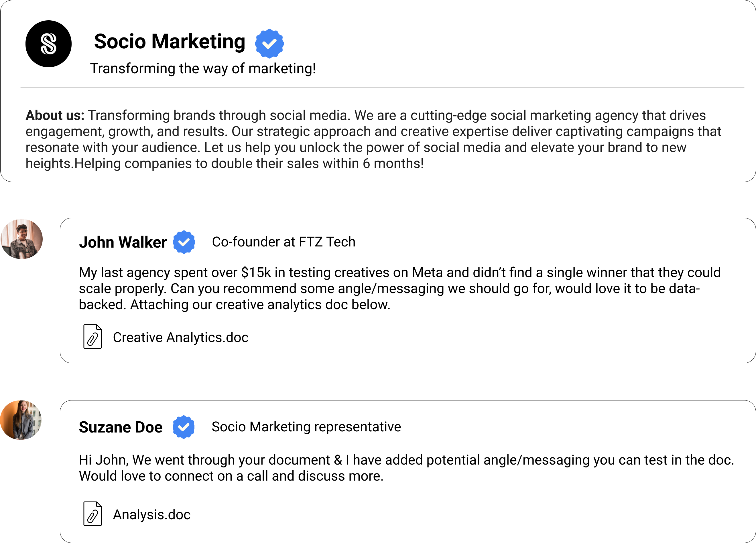The width and height of the screenshot is (756, 543).
Task: Open John Walker's profile photo
Action: (x=22, y=239)
